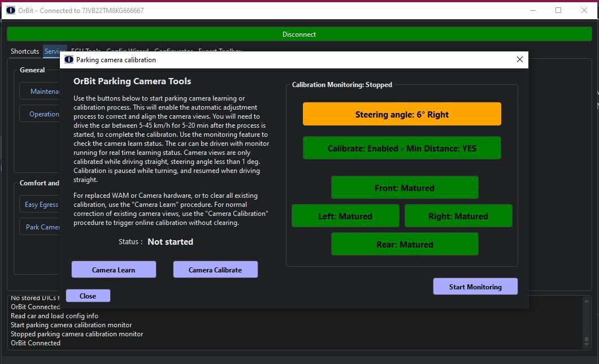Click the Park Camera button behind dialog
Image resolution: width=599 pixels, height=364 pixels.
(40, 227)
